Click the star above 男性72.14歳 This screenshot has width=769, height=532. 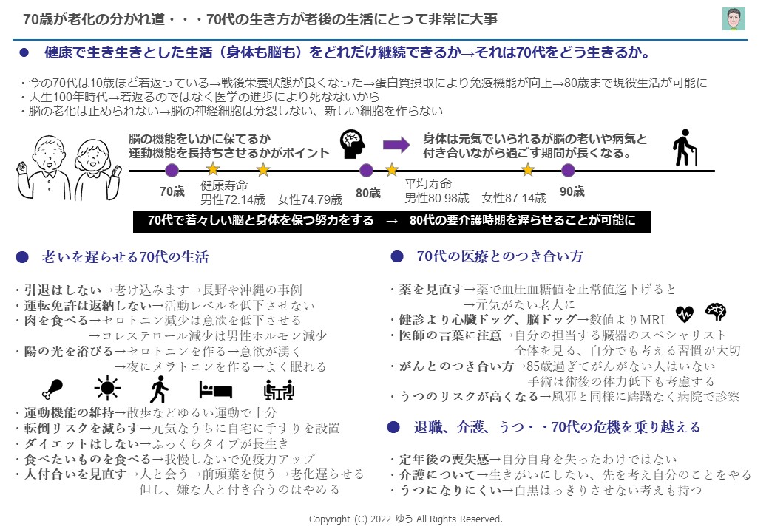pyautogui.click(x=213, y=169)
